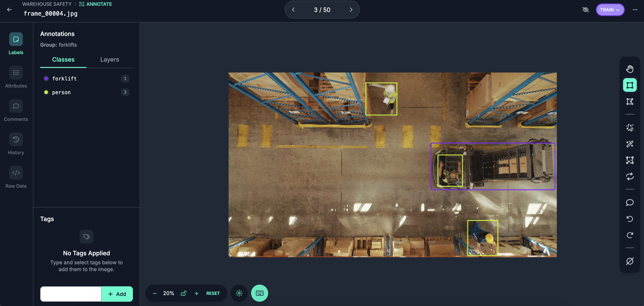Mark image as null with slashed circle

tap(629, 261)
